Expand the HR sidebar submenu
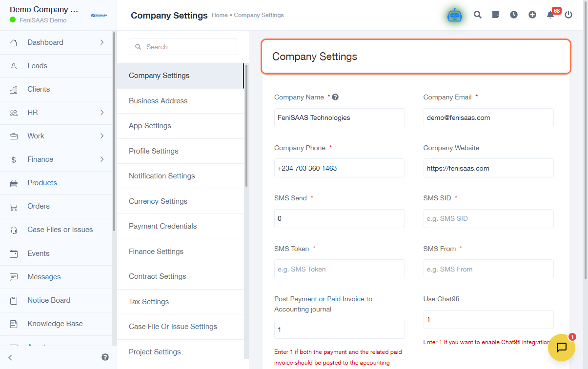Viewport: 588px width, 369px height. pos(102,113)
